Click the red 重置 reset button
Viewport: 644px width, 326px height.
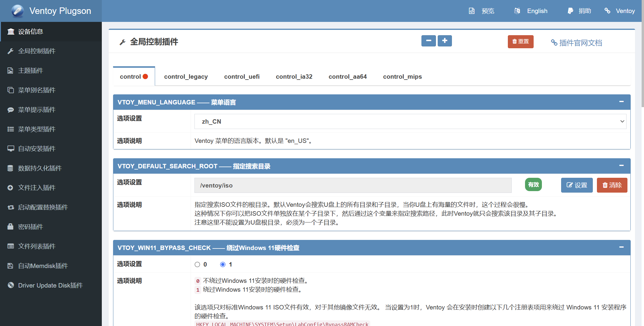[x=521, y=42]
